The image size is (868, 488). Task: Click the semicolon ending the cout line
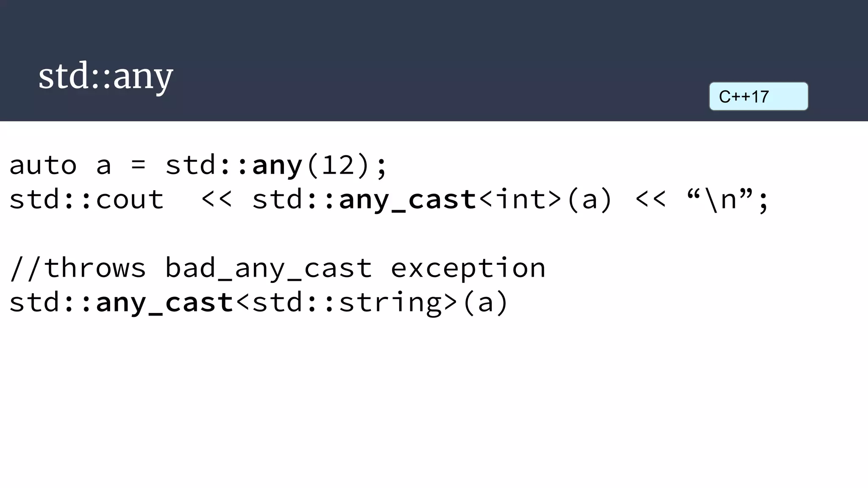pyautogui.click(x=763, y=201)
